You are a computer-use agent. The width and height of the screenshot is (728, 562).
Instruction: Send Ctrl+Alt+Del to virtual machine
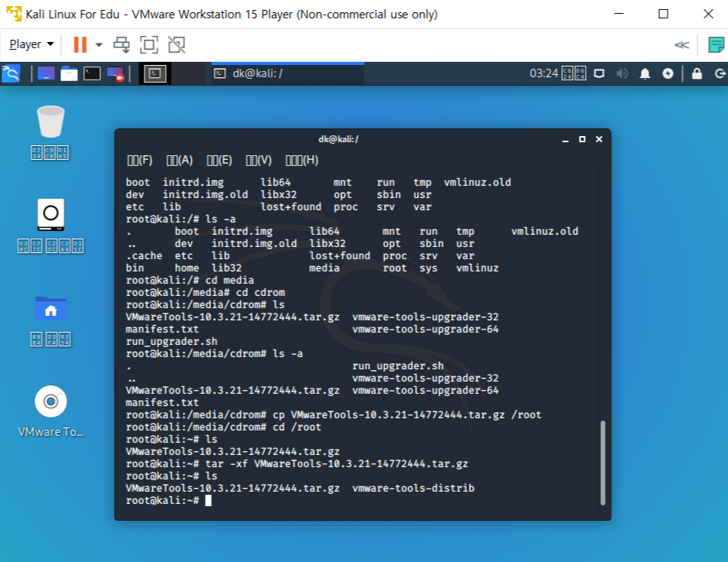[122, 44]
